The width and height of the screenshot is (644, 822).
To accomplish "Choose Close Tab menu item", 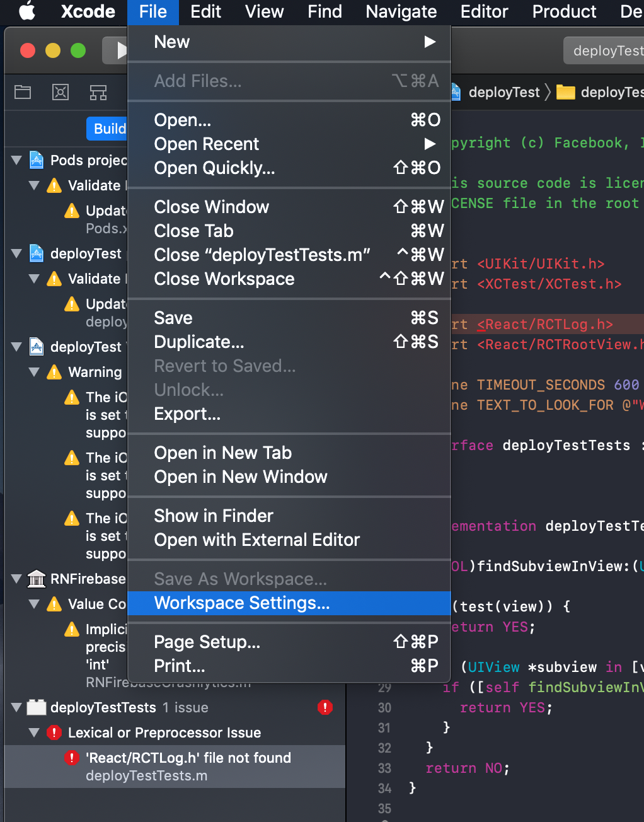I will tap(289, 231).
